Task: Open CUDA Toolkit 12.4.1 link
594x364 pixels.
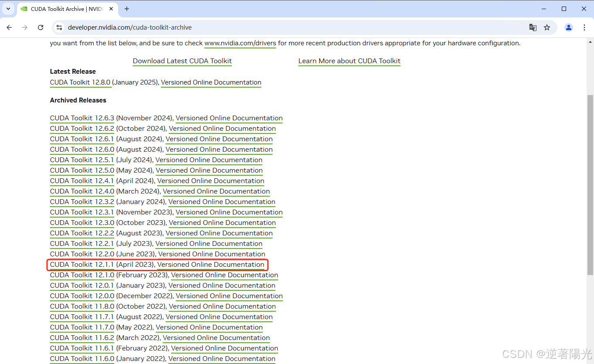Action: pyautogui.click(x=82, y=181)
